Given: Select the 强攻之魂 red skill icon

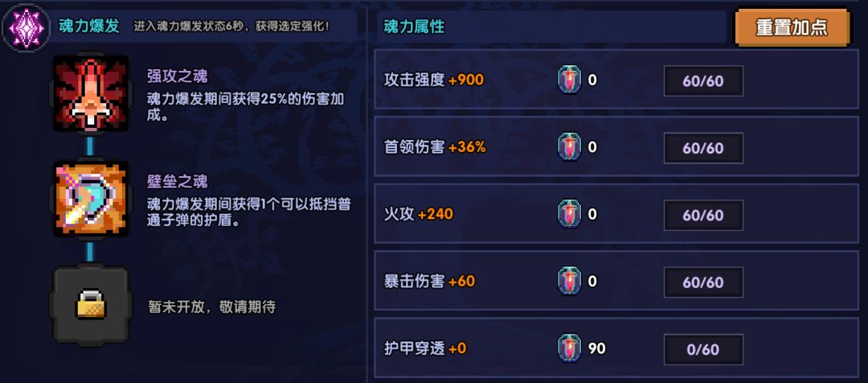Looking at the screenshot, I should pyautogui.click(x=90, y=94).
